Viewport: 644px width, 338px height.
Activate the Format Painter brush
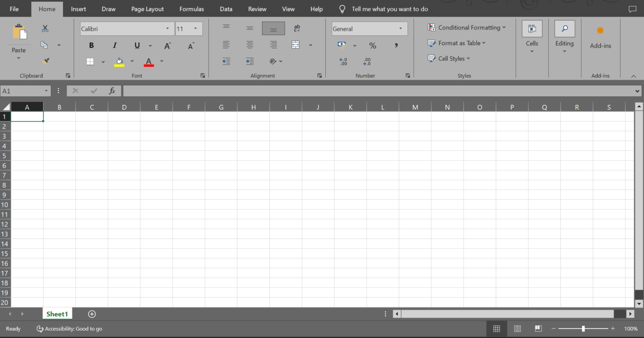point(45,61)
